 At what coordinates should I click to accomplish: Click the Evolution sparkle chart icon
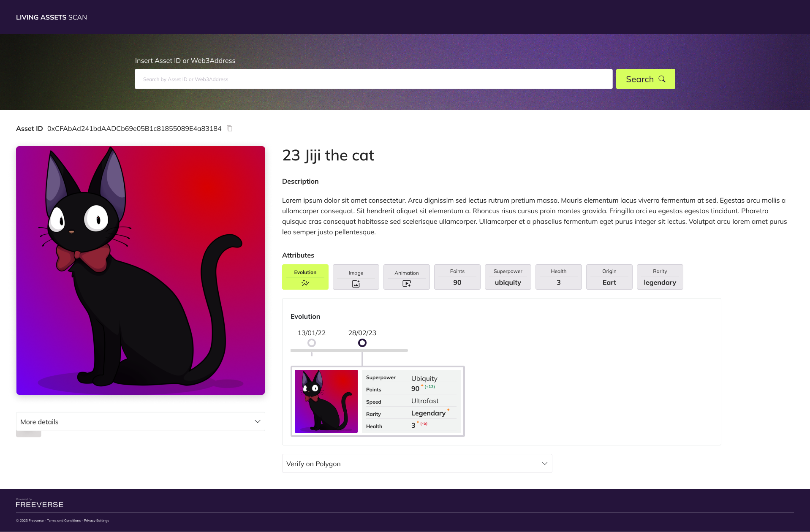pos(305,283)
